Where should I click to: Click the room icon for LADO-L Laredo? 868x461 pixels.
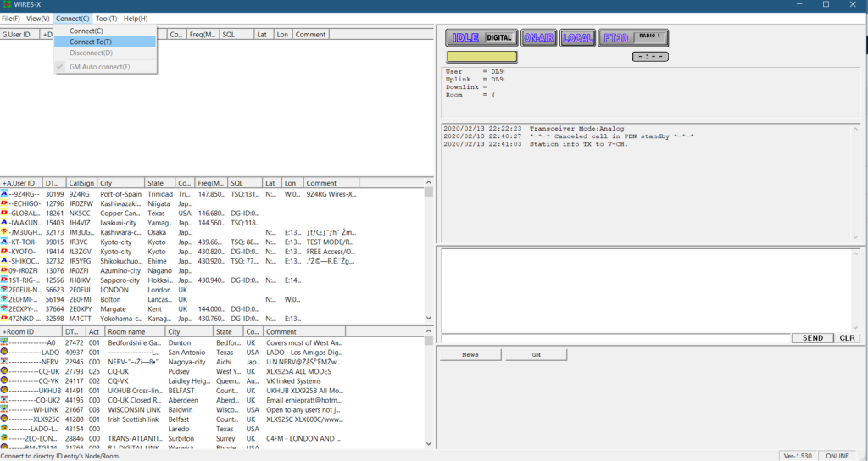point(4,429)
